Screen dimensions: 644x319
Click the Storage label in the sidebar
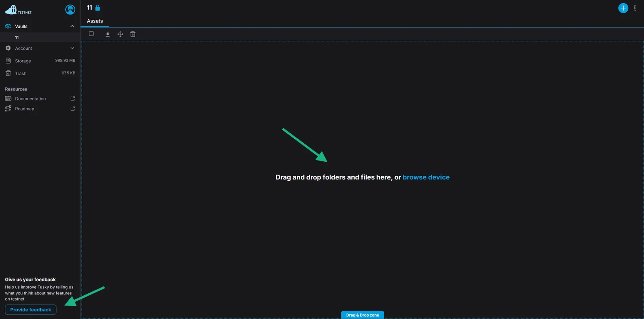tap(23, 61)
